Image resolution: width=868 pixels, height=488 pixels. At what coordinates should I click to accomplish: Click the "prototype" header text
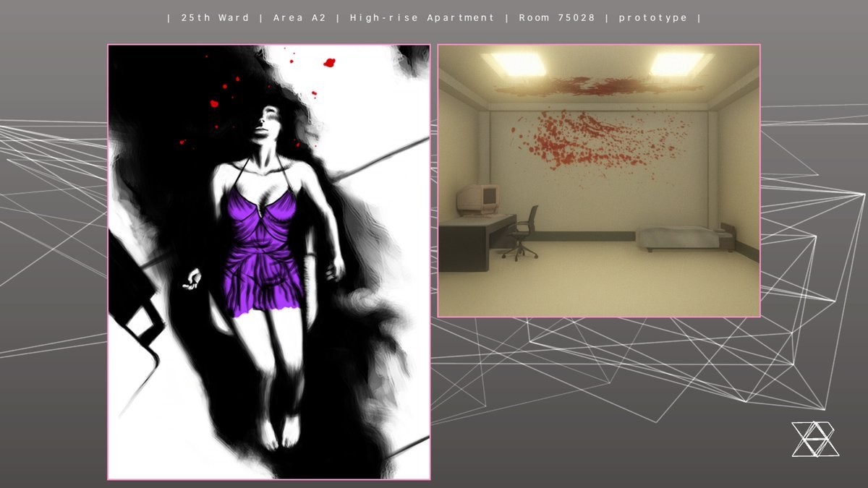653,17
